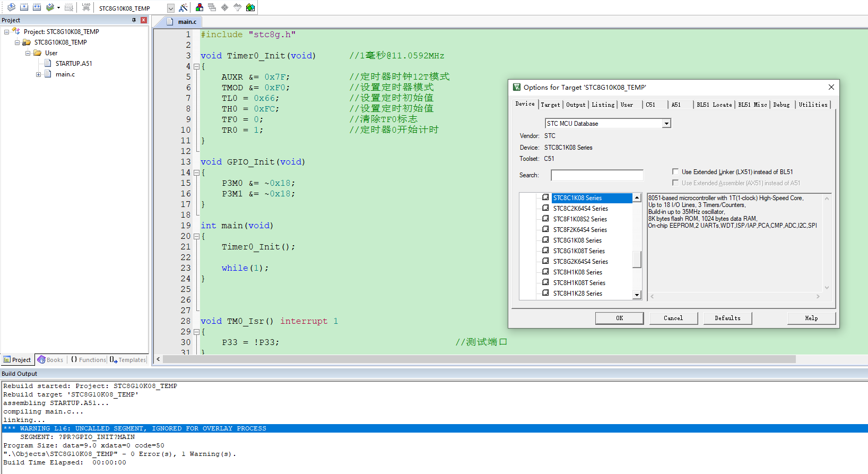Image resolution: width=868 pixels, height=474 pixels.
Task: Click the chip icon beside STC8F2K64S4 Series
Action: pos(545,229)
